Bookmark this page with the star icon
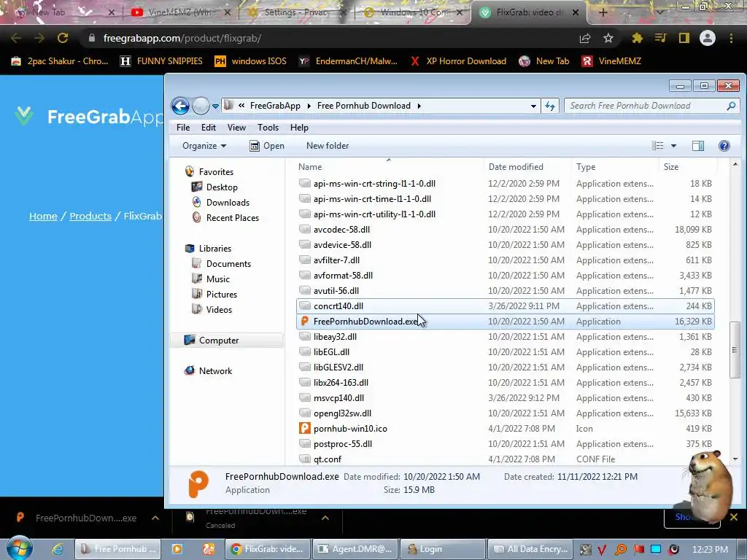This screenshot has width=747, height=560. 608,38
